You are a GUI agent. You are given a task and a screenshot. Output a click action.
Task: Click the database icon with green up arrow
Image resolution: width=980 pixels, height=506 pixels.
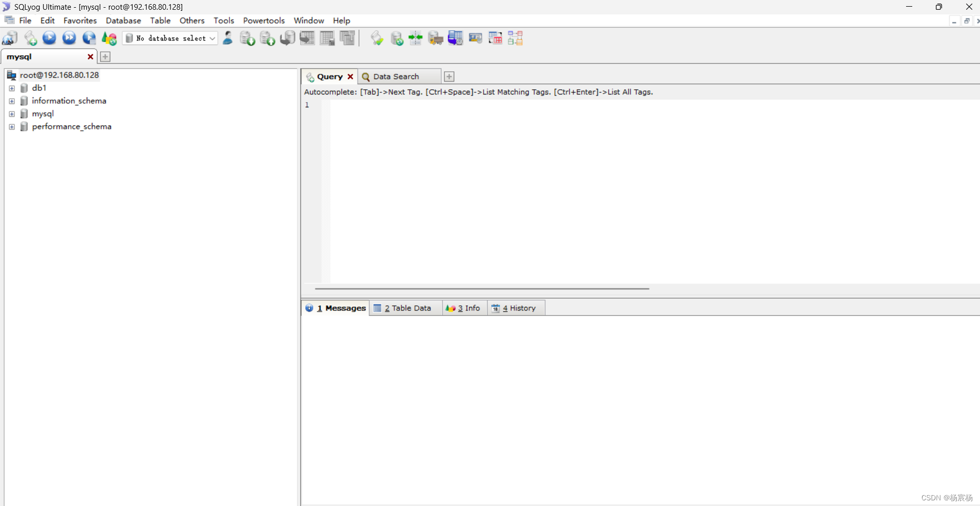click(x=267, y=38)
